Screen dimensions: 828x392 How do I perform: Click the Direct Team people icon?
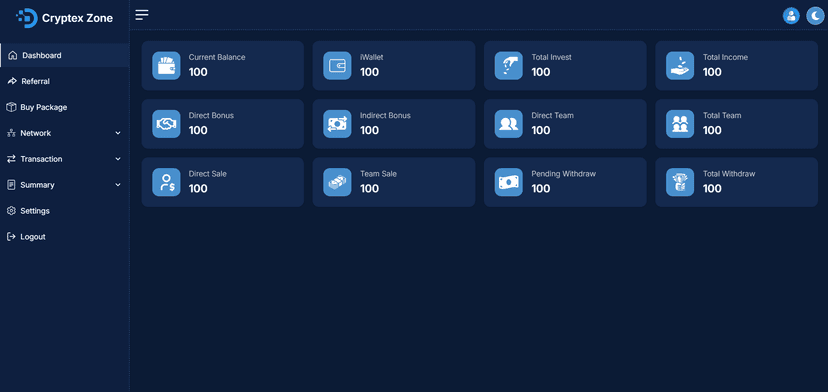(x=509, y=124)
